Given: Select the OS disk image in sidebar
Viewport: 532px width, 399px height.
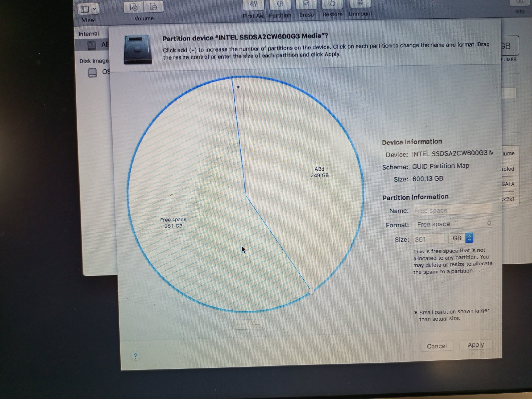Looking at the screenshot, I should pyautogui.click(x=99, y=72).
